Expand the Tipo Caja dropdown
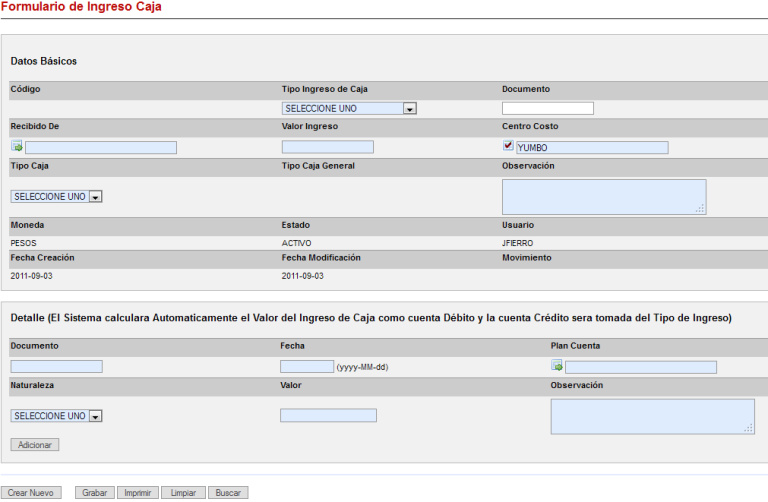This screenshot has height=502, width=768. coord(57,197)
